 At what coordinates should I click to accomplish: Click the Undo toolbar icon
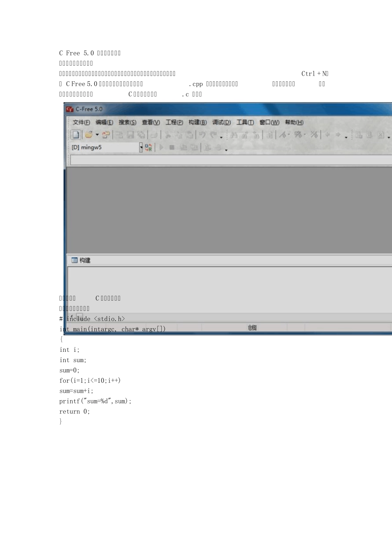click(202, 135)
